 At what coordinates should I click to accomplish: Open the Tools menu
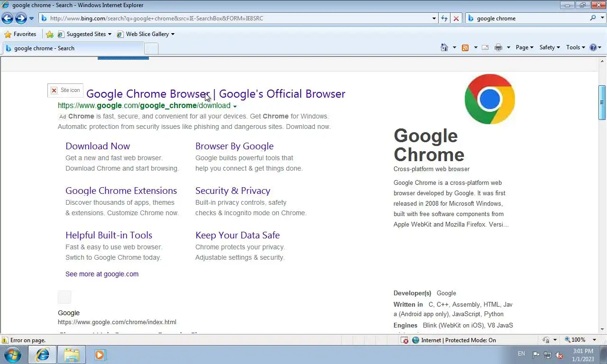coord(576,47)
